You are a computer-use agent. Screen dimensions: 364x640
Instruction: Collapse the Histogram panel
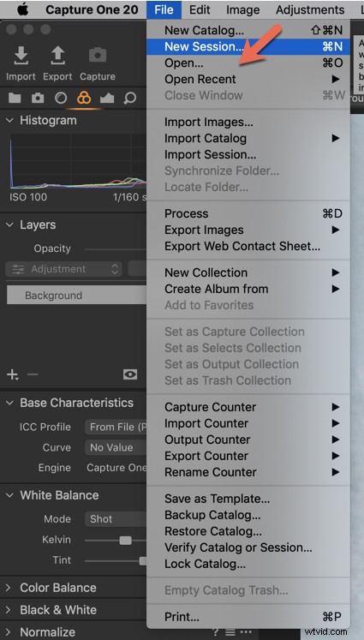(x=9, y=121)
